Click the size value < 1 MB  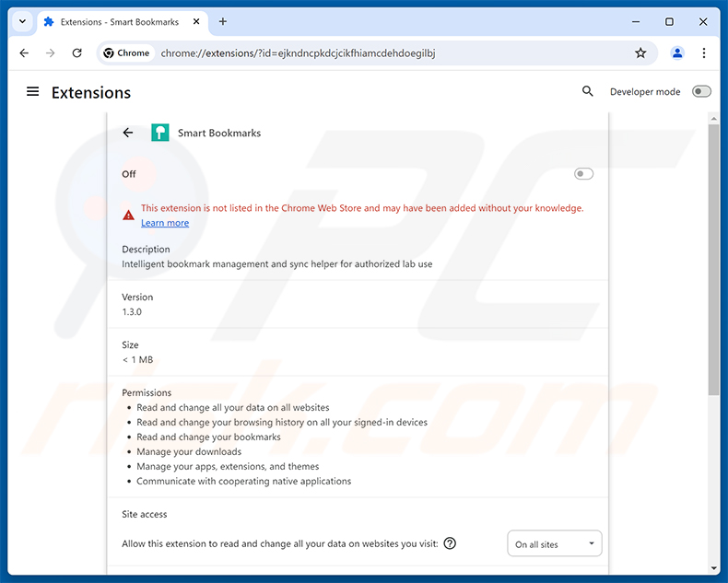point(137,360)
